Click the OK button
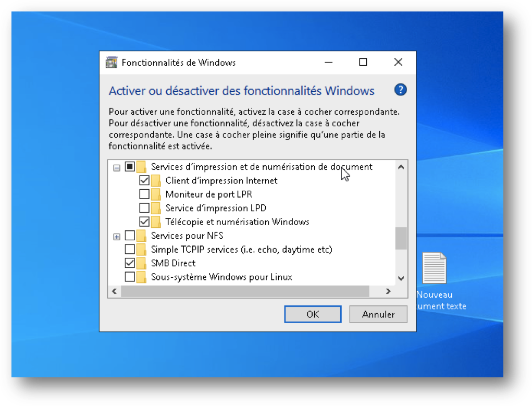 tap(313, 314)
